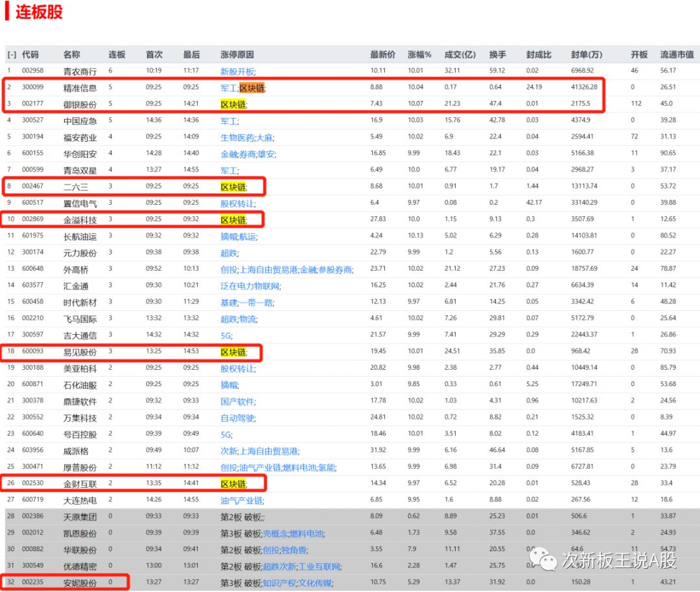Screen dimensions: 700x592
Task: Open the 区块链 link in 金溢科技 row
Action: (x=233, y=220)
